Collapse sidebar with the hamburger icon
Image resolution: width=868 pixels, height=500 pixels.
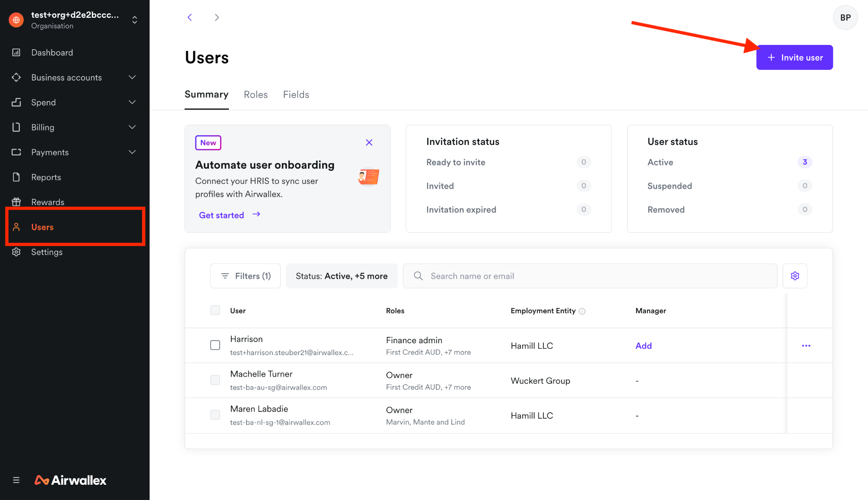point(16,480)
